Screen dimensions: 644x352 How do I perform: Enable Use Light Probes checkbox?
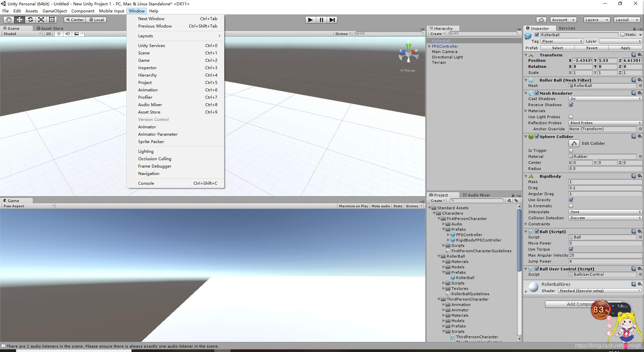[571, 117]
